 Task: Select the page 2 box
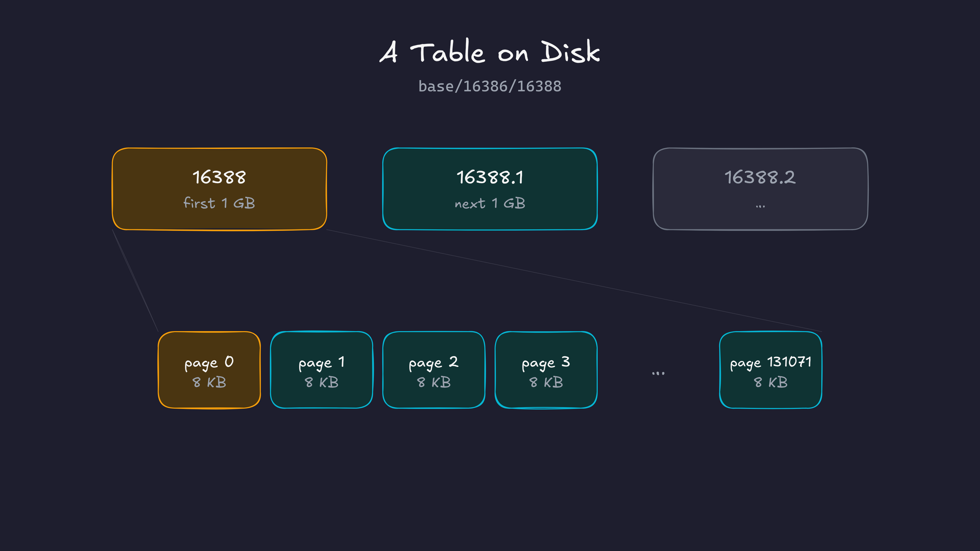pyautogui.click(x=434, y=370)
